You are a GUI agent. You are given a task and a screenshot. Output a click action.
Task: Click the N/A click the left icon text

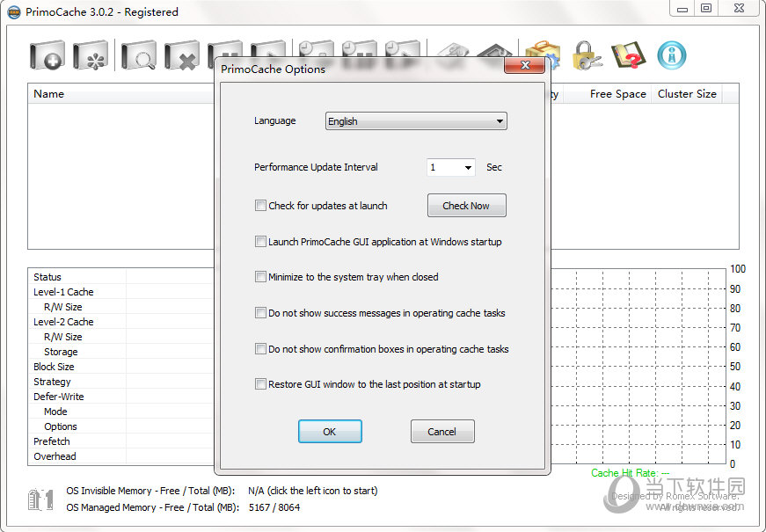[x=313, y=491]
